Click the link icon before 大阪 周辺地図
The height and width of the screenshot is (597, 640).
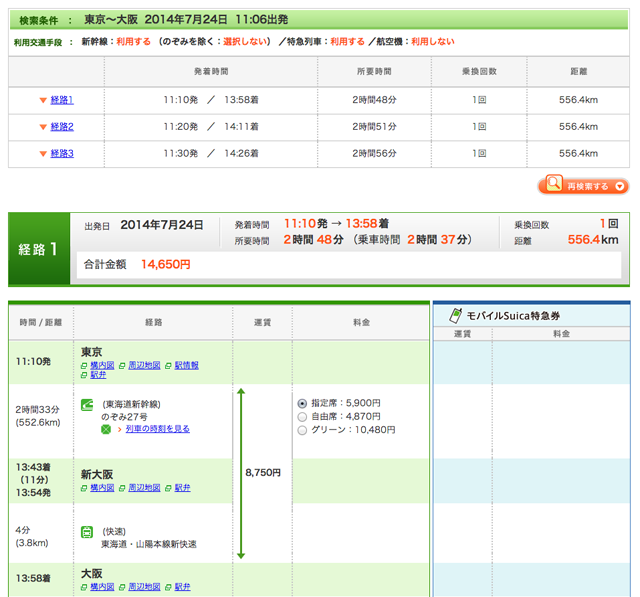(122, 587)
